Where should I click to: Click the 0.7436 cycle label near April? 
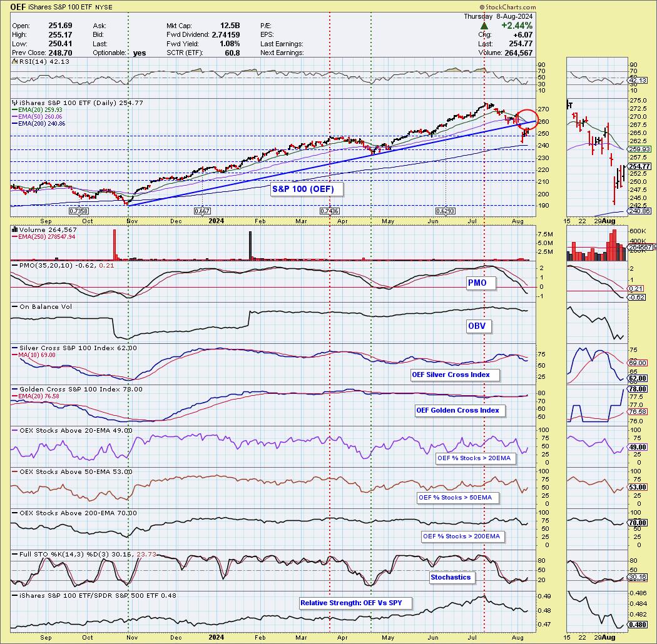click(x=329, y=211)
